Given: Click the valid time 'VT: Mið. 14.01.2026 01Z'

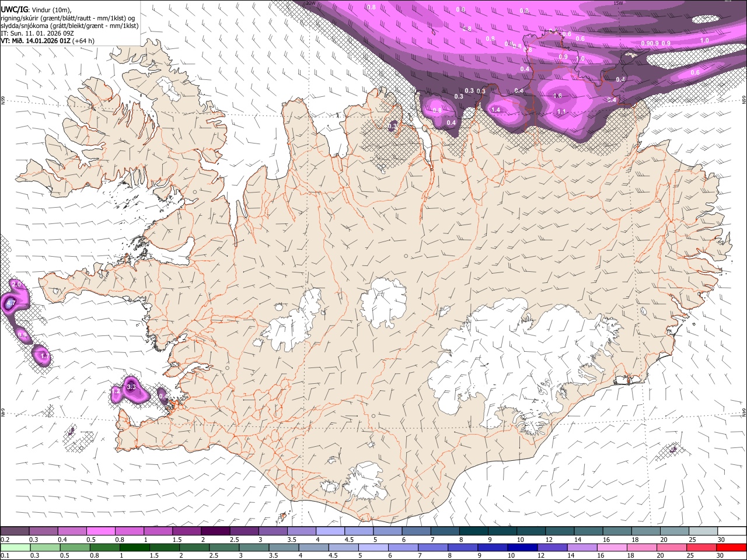Looking at the screenshot, I should tap(36, 41).
